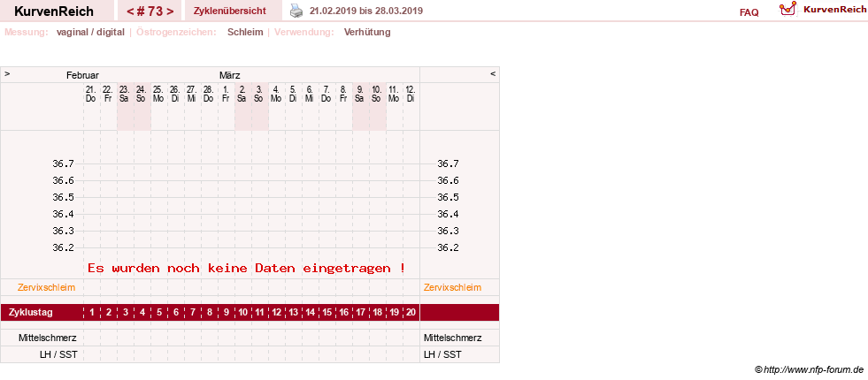Click the left LH / SST row label
The width and height of the screenshot is (868, 380).
[58, 354]
